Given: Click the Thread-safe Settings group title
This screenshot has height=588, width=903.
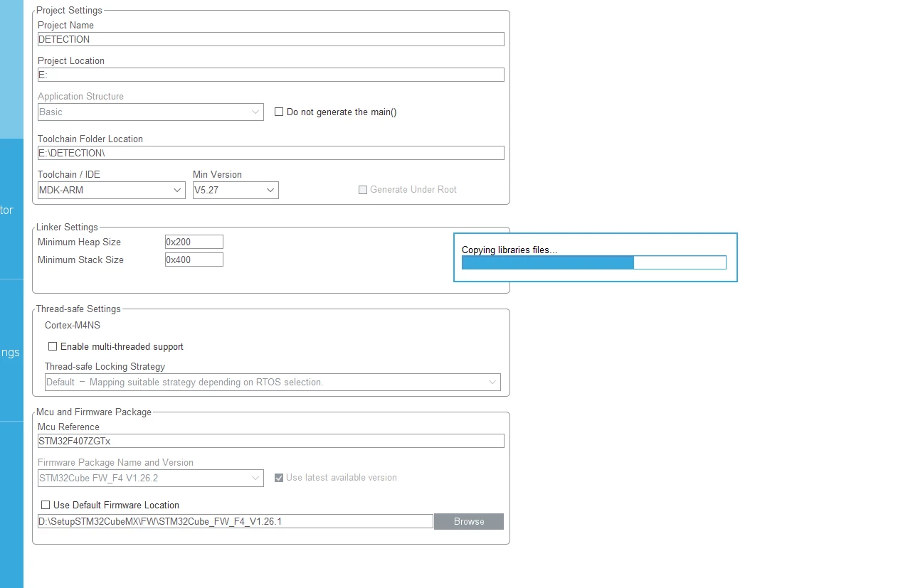Looking at the screenshot, I should [x=78, y=309].
